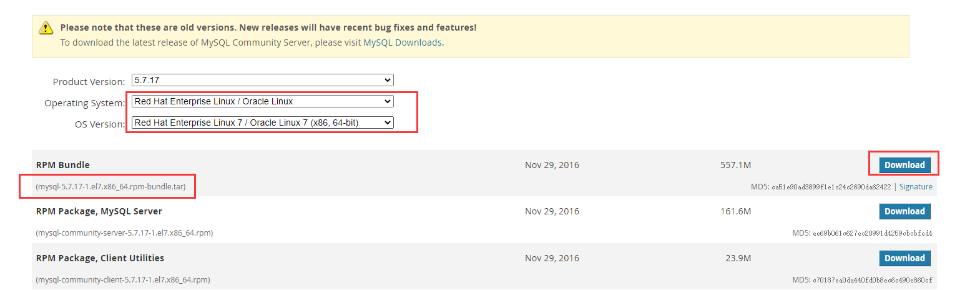Click the RPM Package, Client Utilities title
This screenshot has height=290, width=980.
click(100, 258)
